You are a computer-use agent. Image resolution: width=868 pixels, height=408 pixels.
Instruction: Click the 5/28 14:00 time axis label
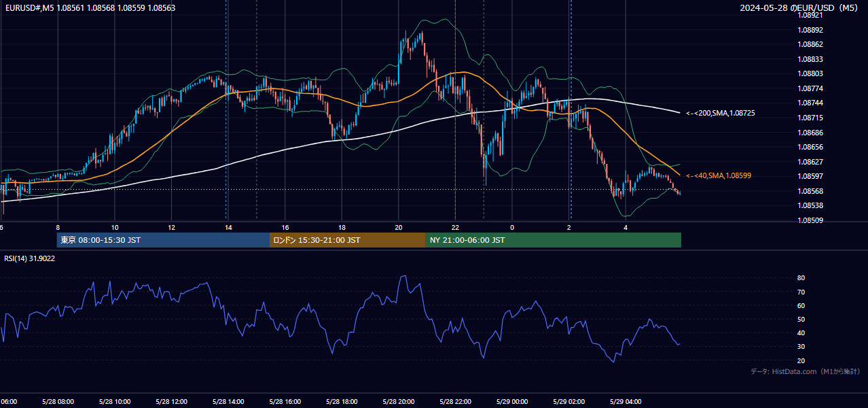[x=228, y=402]
